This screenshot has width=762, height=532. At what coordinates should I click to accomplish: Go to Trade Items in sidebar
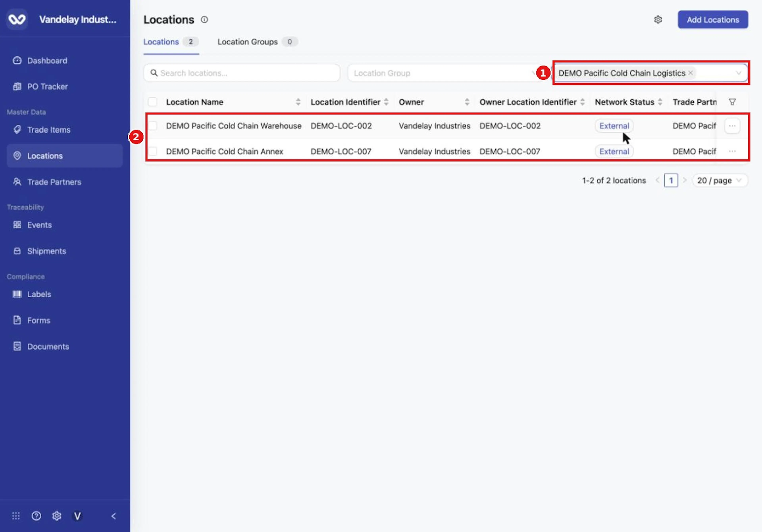(65, 130)
